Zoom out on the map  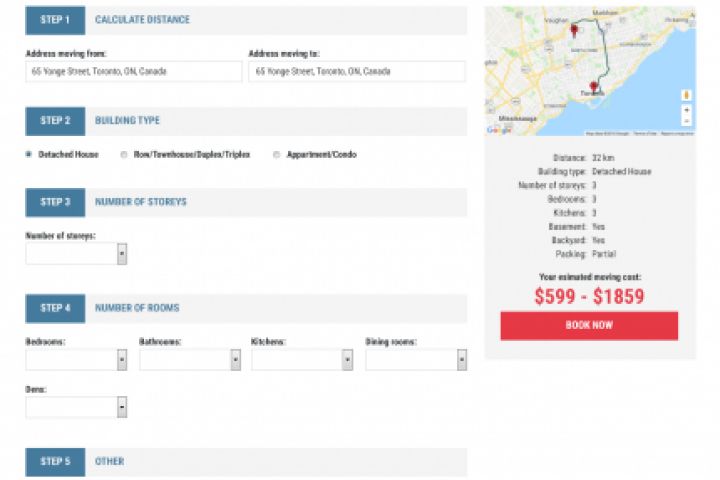[x=687, y=120]
